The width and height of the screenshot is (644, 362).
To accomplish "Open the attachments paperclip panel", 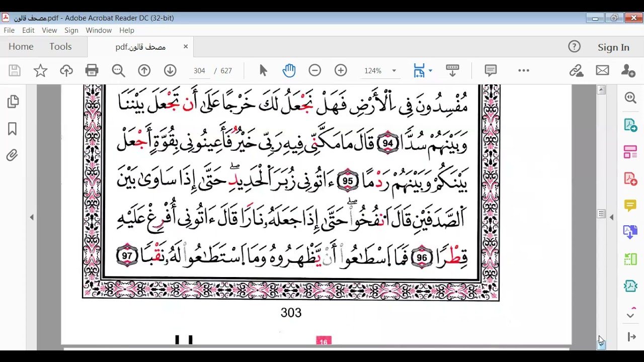I will pos(13,156).
